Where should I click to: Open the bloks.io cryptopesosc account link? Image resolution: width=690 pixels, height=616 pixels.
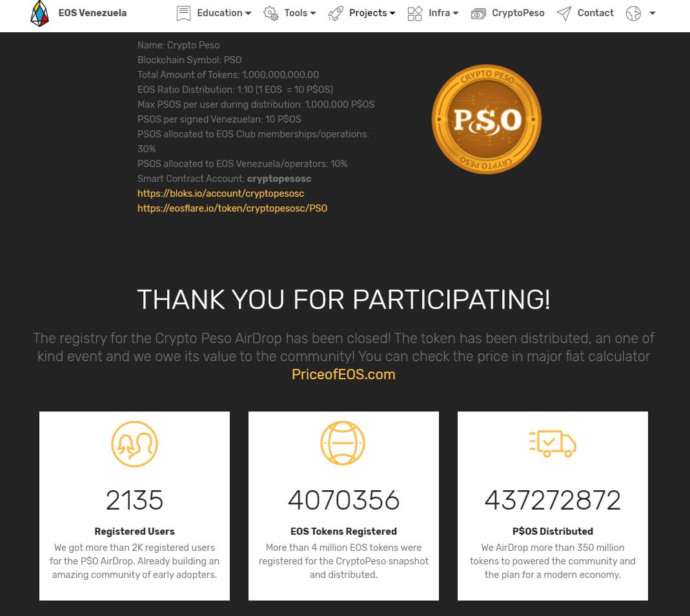coord(221,194)
